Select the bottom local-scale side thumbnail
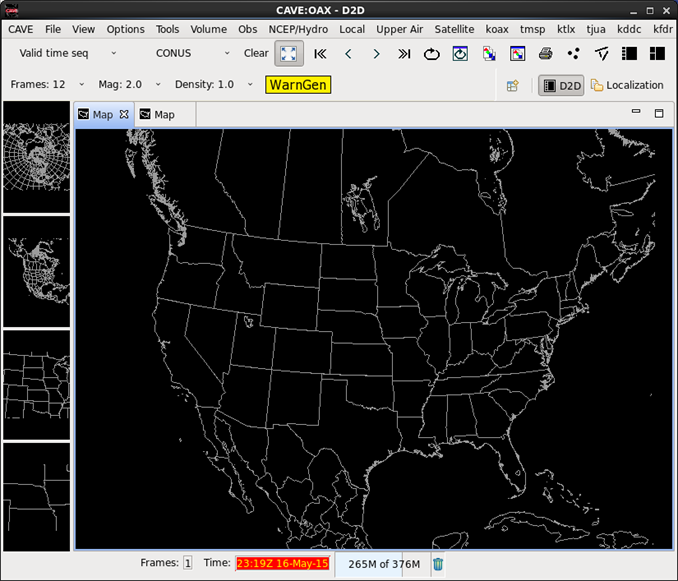The image size is (678, 581). pyautogui.click(x=37, y=497)
